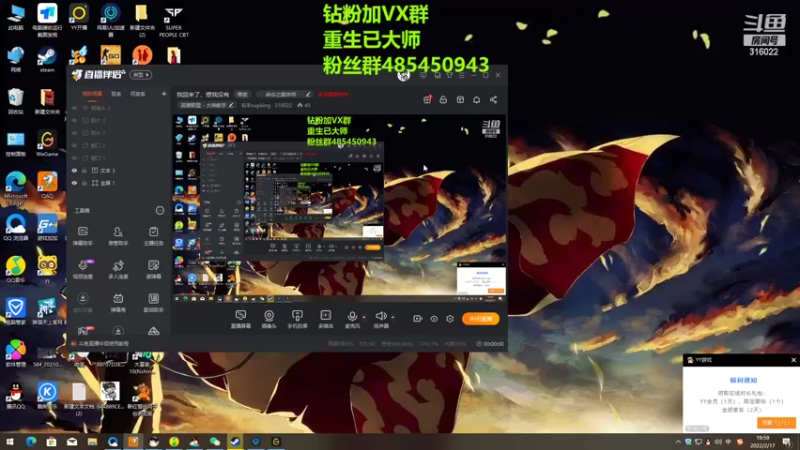Click the share icon in streaming app
800x450 pixels.
coord(493,99)
